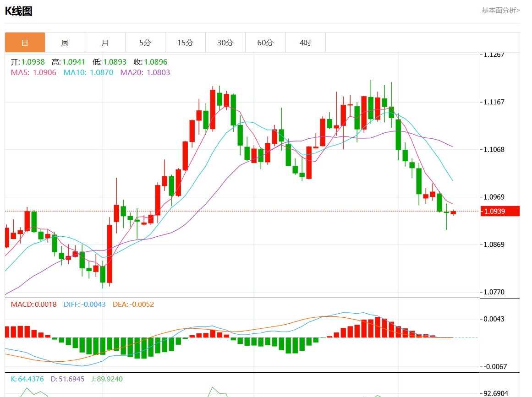Click the DEA:-0.0052 label
The height and width of the screenshot is (397, 532).
tap(133, 305)
